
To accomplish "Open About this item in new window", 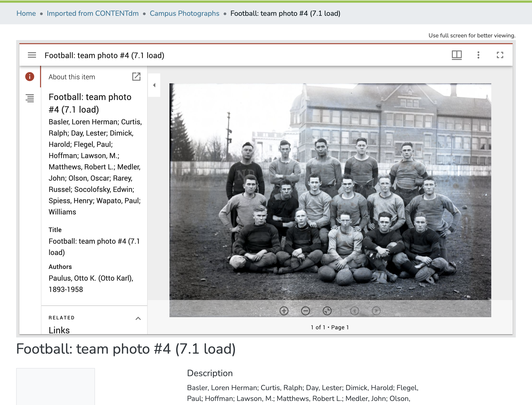I will pos(136,77).
